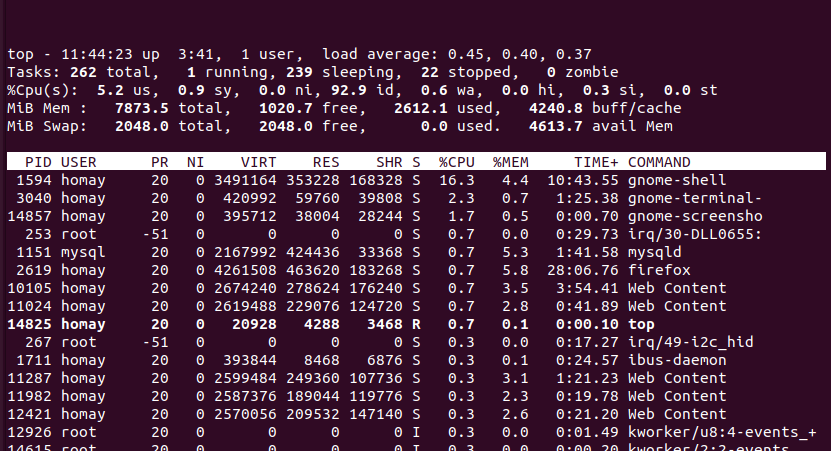Select irq/30-DLL0655: command entry

pos(695,234)
